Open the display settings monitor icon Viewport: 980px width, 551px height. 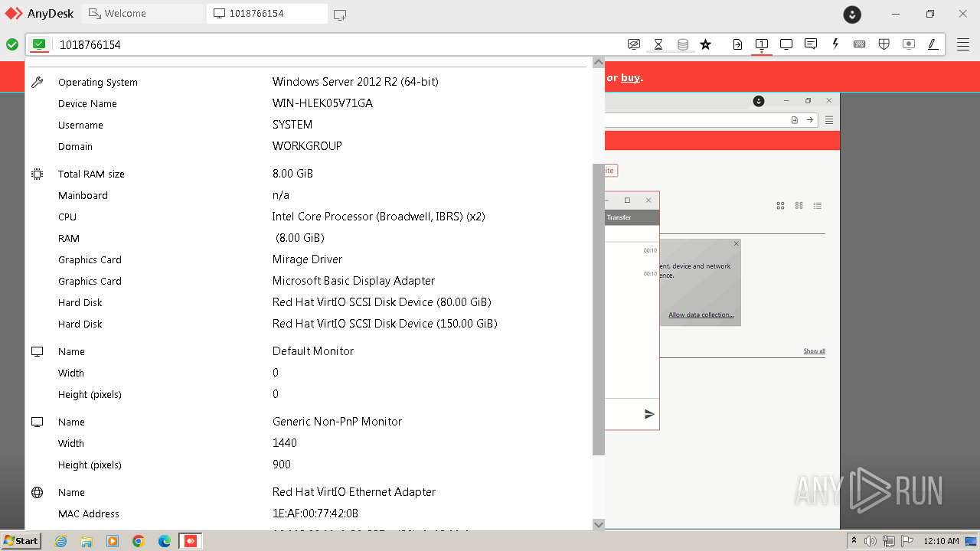click(786, 44)
